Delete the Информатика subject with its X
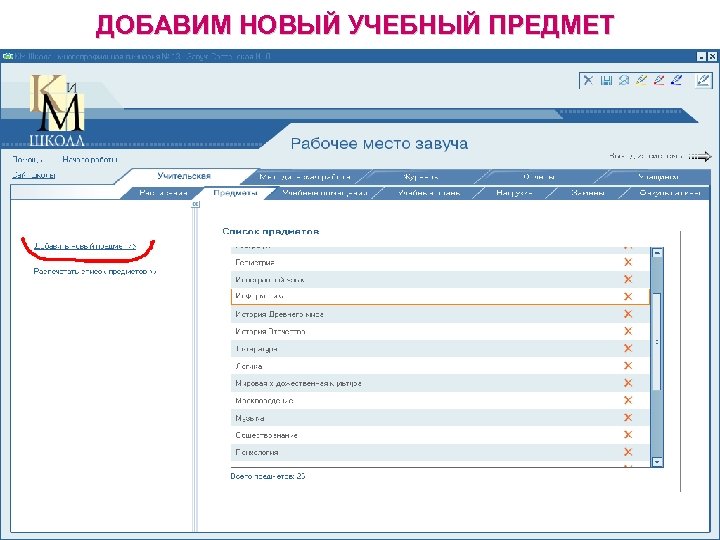This screenshot has height=540, width=720. pos(628,297)
